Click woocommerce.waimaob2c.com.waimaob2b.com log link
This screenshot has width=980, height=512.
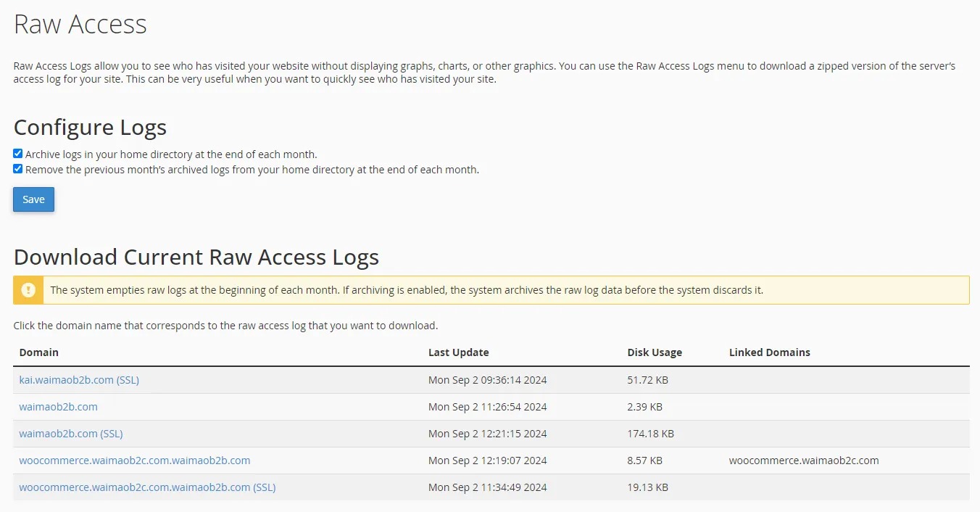tap(135, 460)
